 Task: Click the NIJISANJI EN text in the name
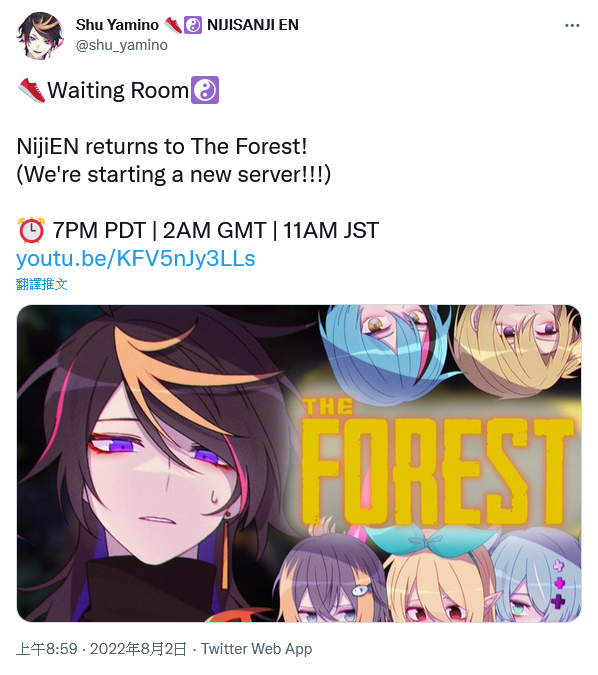pos(253,25)
